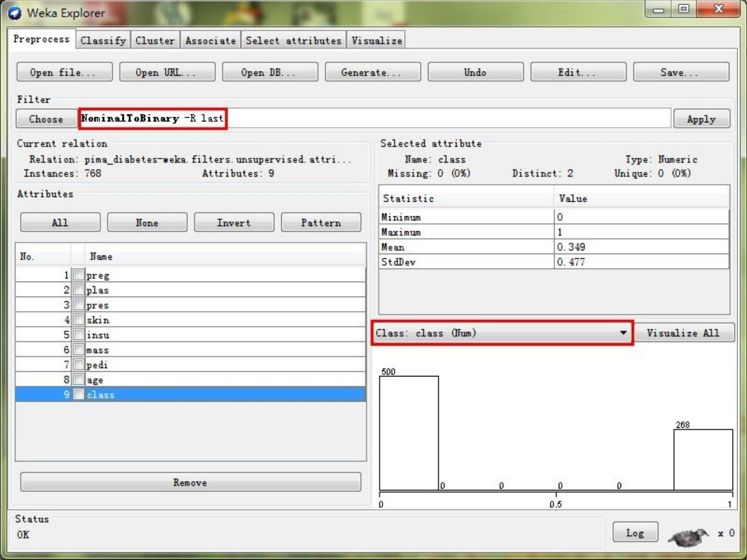Click Visualize All button
Image resolution: width=747 pixels, height=560 pixels.
click(x=683, y=333)
